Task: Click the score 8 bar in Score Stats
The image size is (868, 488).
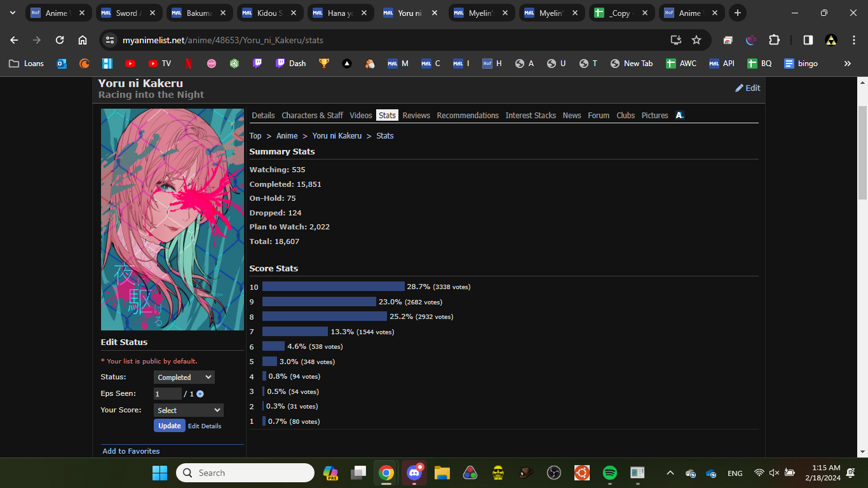Action: point(325,316)
